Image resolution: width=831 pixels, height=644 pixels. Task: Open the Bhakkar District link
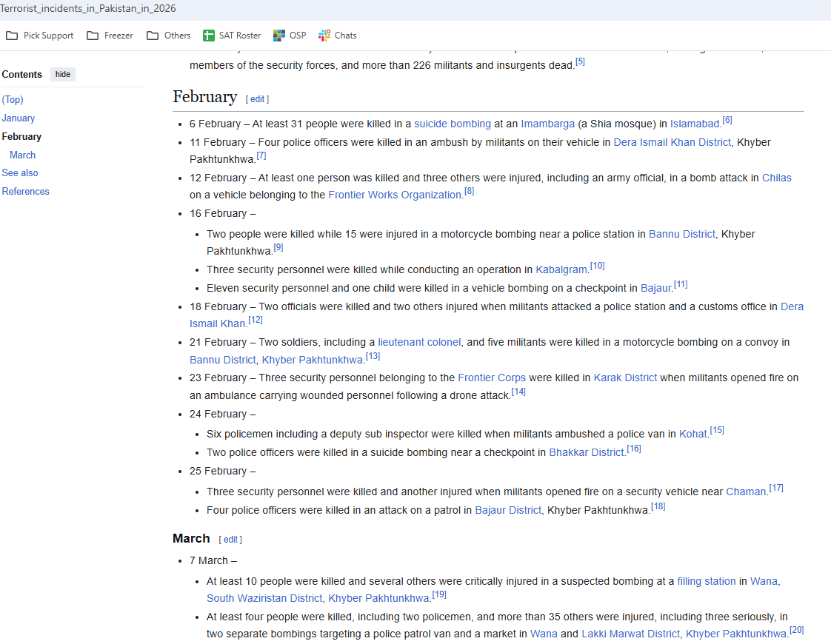pyautogui.click(x=586, y=452)
